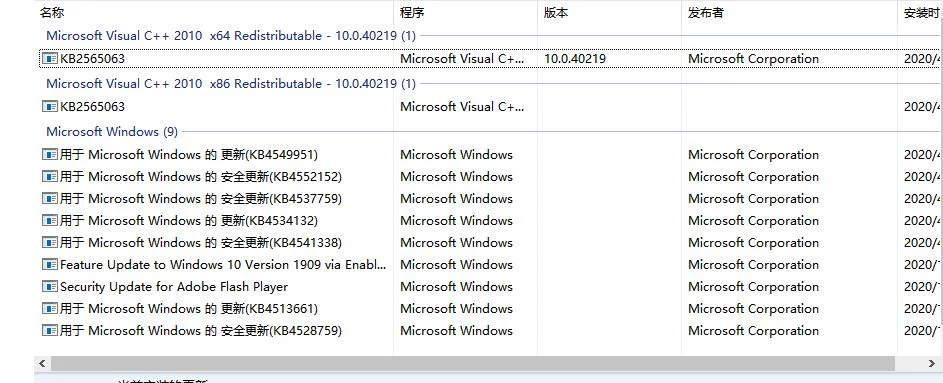Select Feature Update to Windows 10 Version 1909
943x383 pixels.
pyautogui.click(x=224, y=265)
